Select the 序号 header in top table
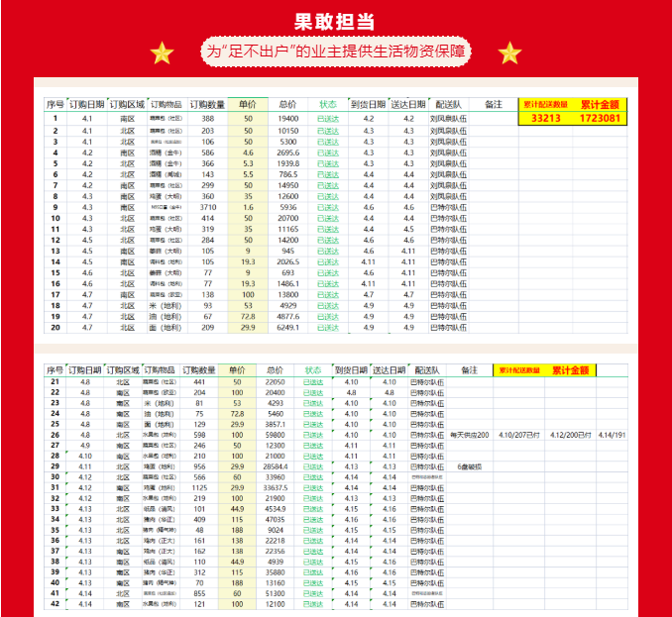This screenshot has height=617, width=672. (x=56, y=104)
